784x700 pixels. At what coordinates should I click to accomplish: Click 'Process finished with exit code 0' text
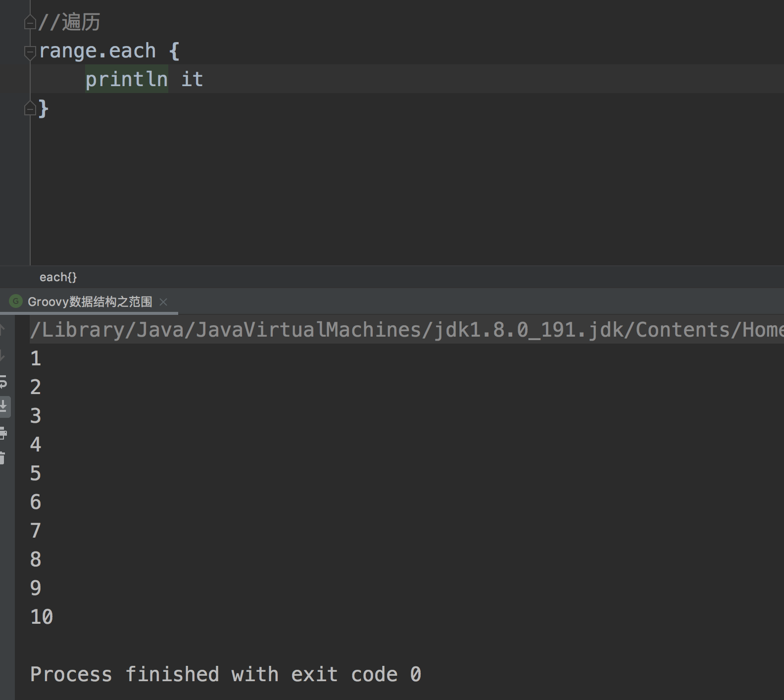(226, 674)
